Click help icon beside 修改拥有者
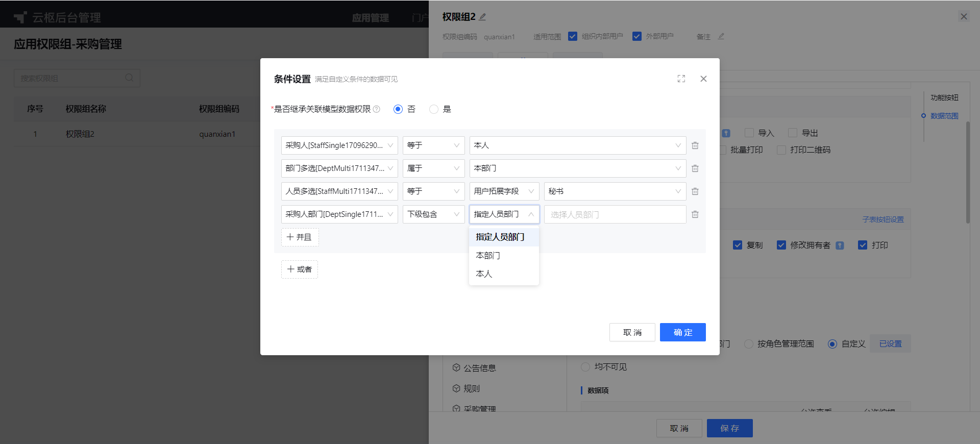The height and width of the screenshot is (444, 980). (840, 245)
